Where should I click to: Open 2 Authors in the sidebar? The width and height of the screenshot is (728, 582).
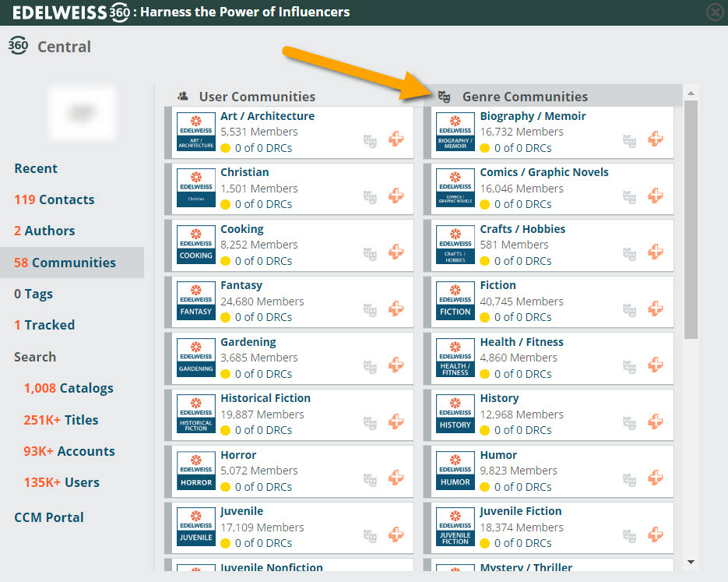coord(44,231)
